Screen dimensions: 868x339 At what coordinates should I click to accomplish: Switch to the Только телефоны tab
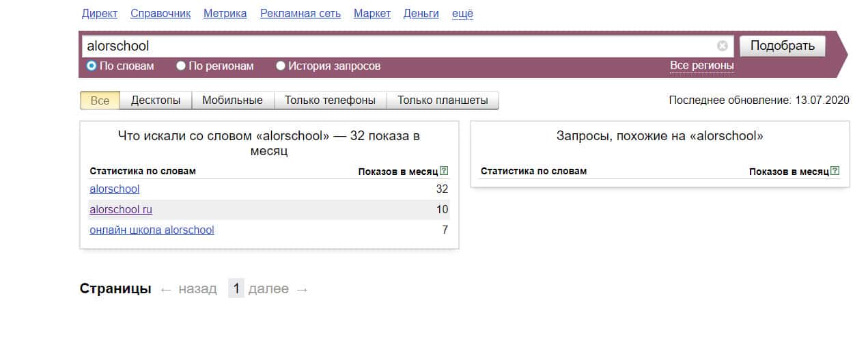[330, 100]
